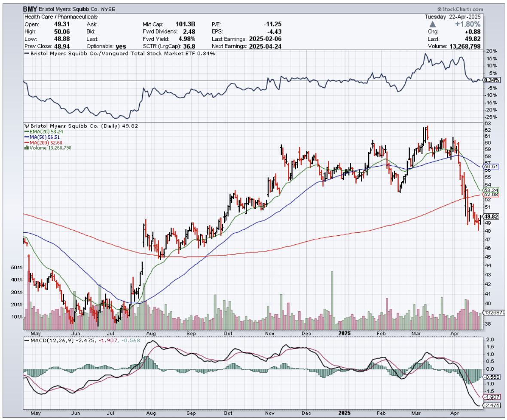Click the blue MA(50) legend line marker

pos(27,137)
